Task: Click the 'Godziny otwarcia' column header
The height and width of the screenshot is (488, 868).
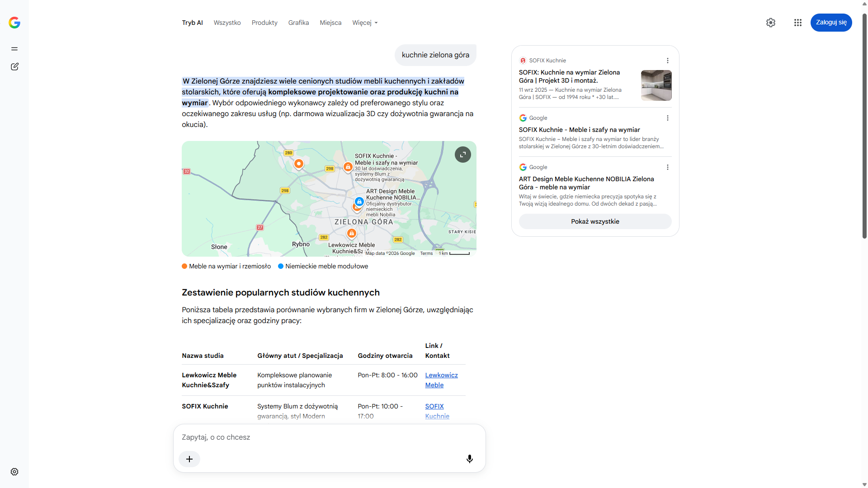Action: pos(385,356)
